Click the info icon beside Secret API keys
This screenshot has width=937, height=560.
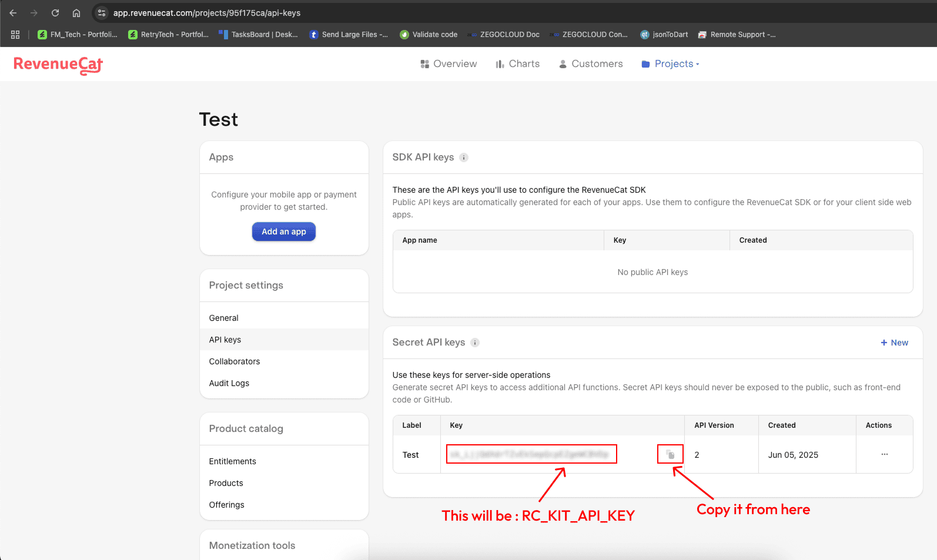pyautogui.click(x=475, y=343)
